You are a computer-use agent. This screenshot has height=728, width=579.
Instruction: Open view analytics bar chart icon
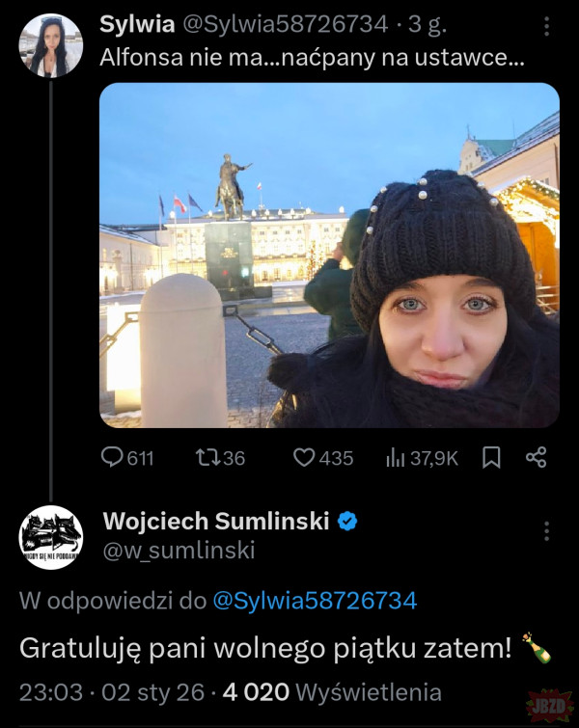394,458
